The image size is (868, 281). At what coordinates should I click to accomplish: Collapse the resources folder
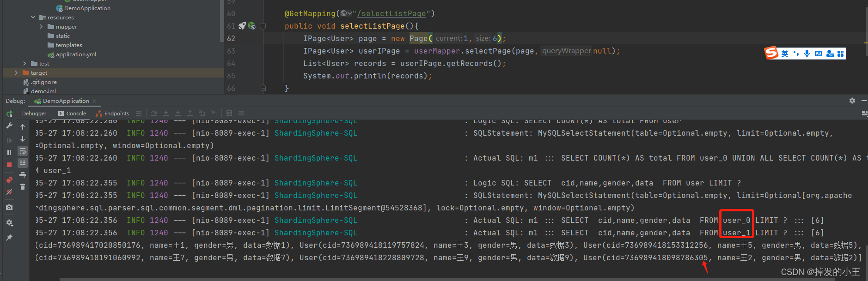[x=33, y=18]
